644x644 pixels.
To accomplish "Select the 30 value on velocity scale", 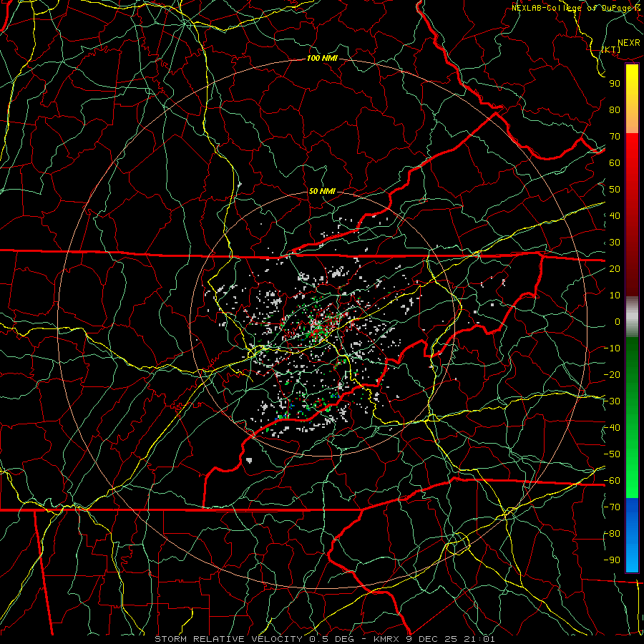I will coord(615,243).
